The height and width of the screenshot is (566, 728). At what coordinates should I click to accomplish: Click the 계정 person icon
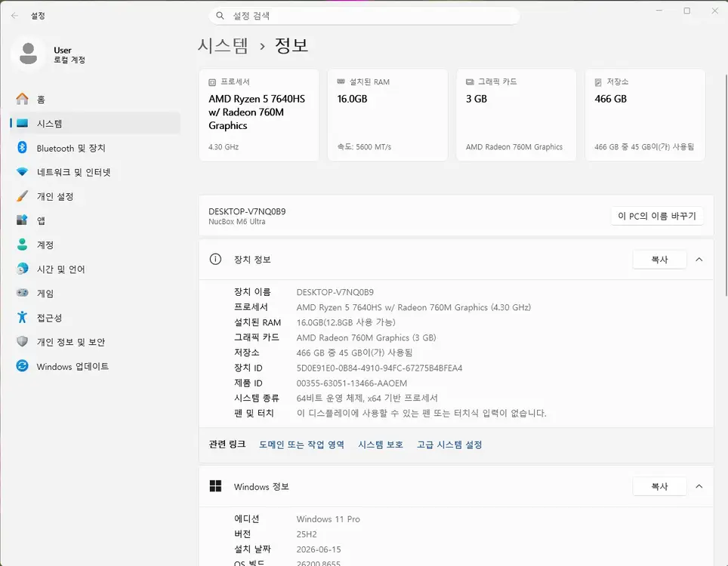[22, 245]
